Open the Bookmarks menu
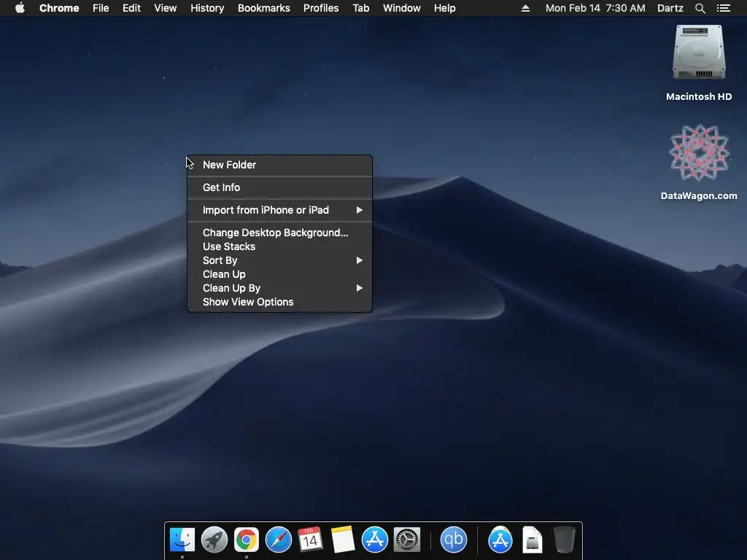Image resolution: width=747 pixels, height=560 pixels. [x=264, y=8]
